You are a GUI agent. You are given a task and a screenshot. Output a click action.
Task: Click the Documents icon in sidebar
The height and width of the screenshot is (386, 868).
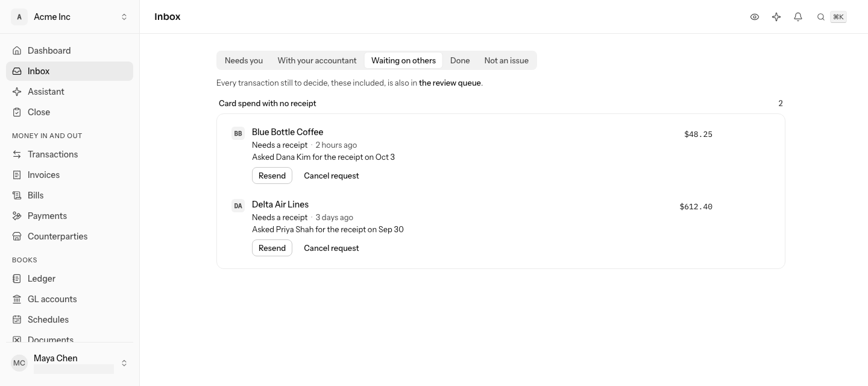click(17, 340)
